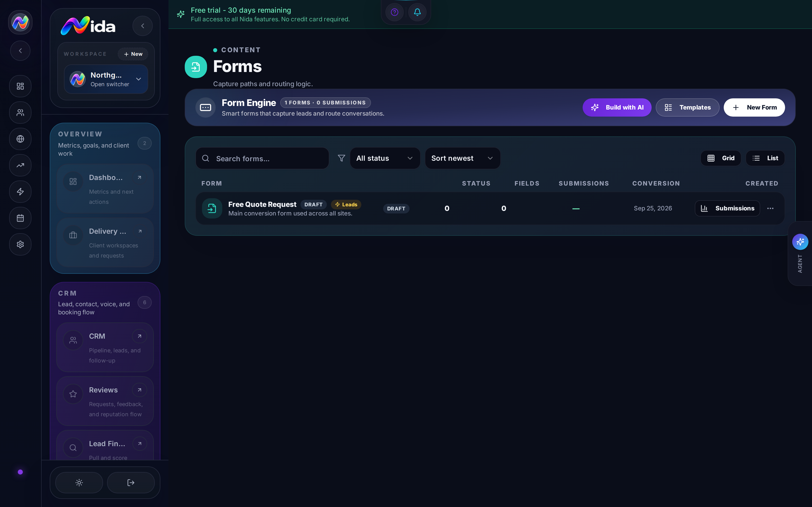Image resolution: width=812 pixels, height=507 pixels.
Task: Open the Sort newest dropdown
Action: click(x=462, y=158)
